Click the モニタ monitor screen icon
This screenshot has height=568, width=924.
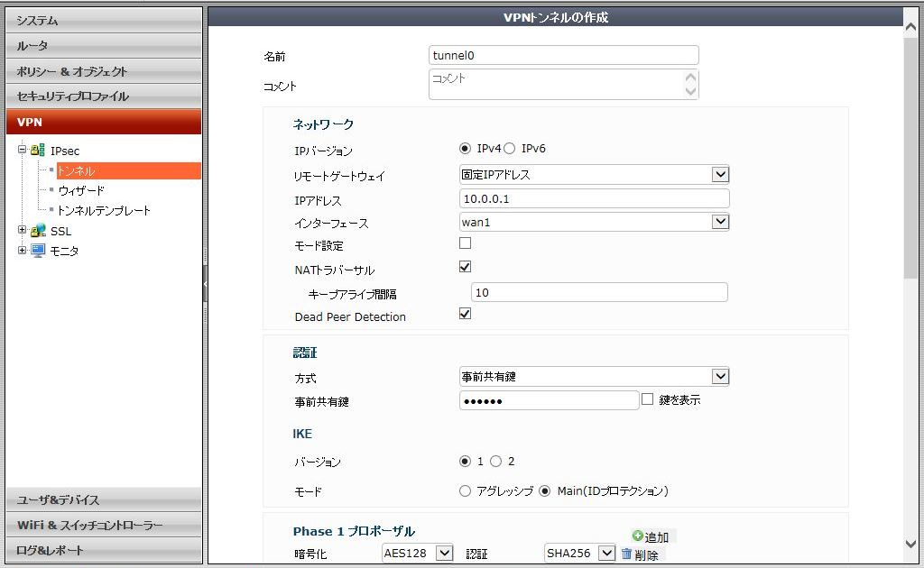click(x=38, y=251)
